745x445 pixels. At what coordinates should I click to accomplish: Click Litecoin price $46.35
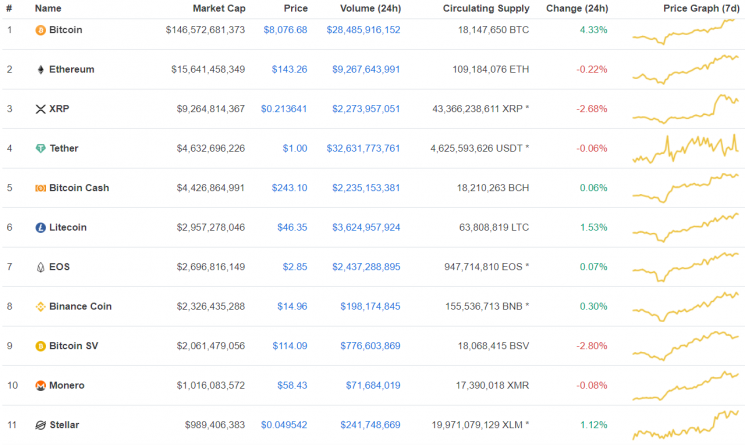[x=292, y=227]
